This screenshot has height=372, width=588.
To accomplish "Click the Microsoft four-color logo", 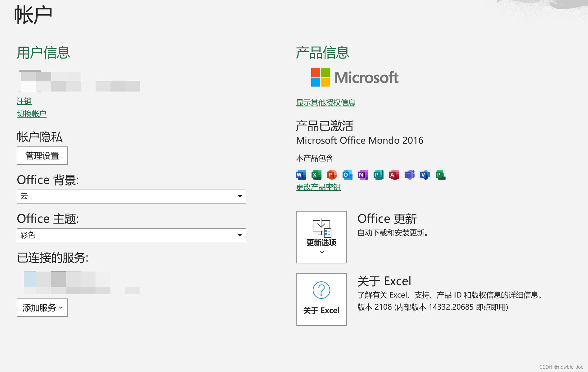I will (x=321, y=77).
